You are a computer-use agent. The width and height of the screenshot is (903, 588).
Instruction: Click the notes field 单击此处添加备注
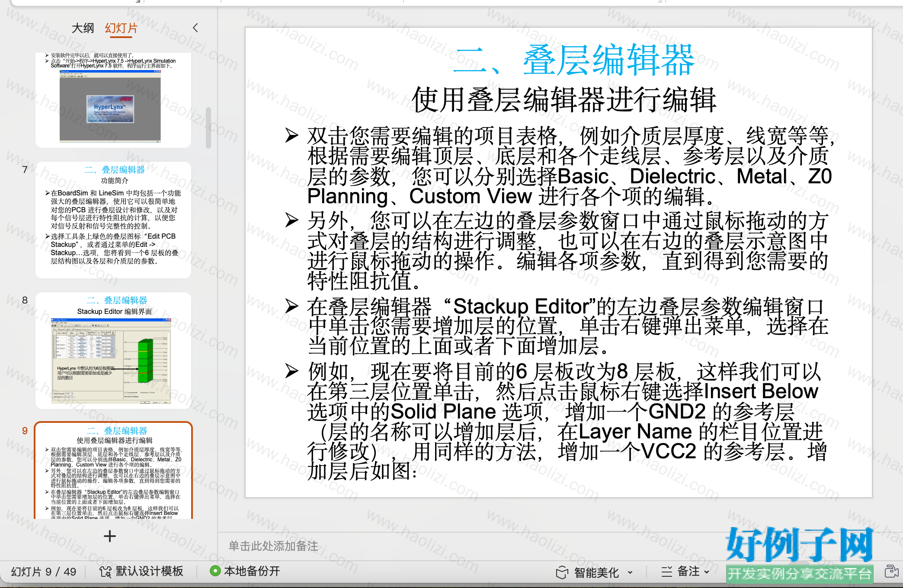273,546
